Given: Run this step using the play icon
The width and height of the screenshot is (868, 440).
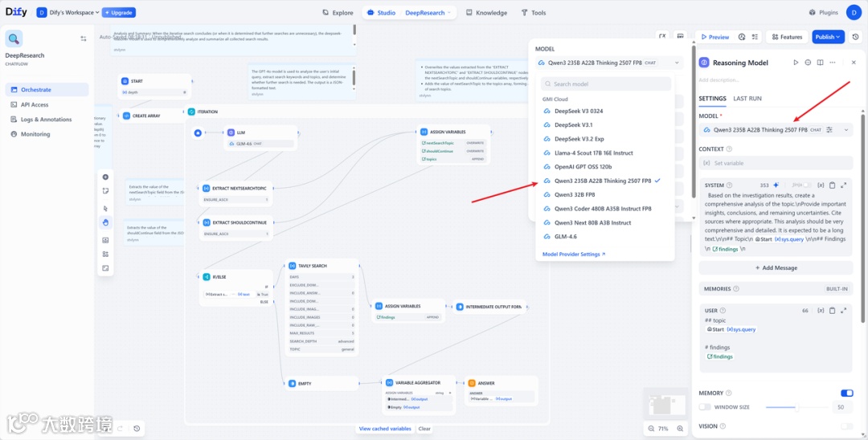Looking at the screenshot, I should point(796,63).
